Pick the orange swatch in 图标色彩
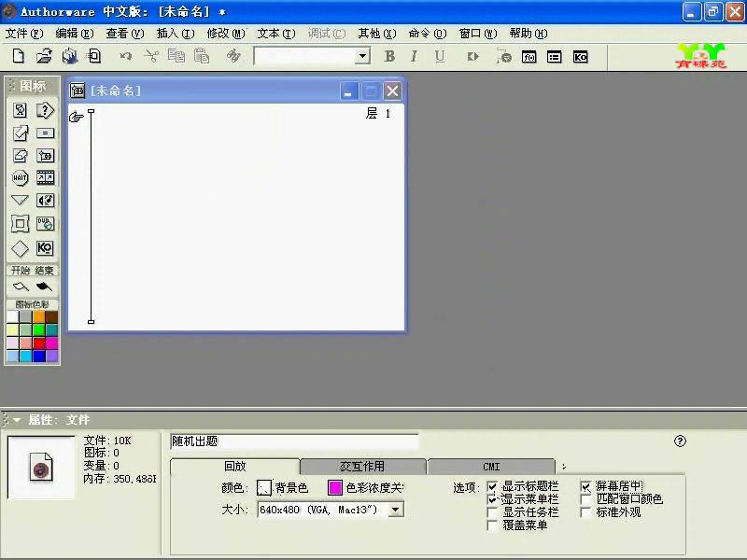The image size is (747, 560). click(x=39, y=316)
